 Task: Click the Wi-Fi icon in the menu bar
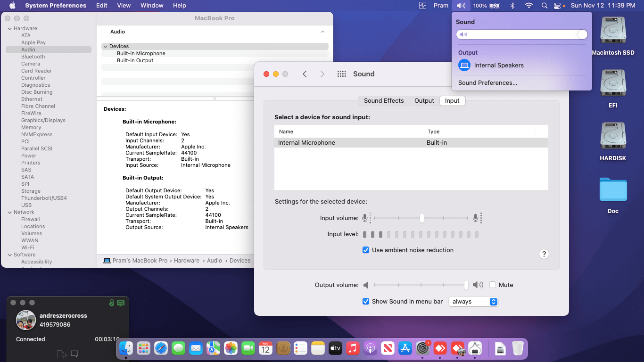528,6
